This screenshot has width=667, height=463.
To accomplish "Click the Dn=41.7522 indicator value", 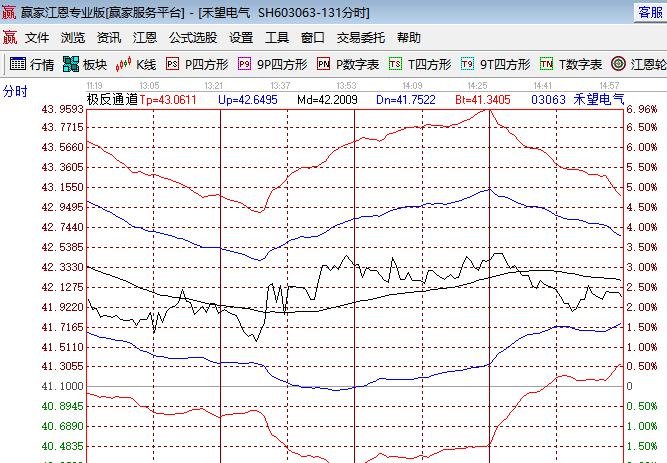I will click(x=406, y=100).
